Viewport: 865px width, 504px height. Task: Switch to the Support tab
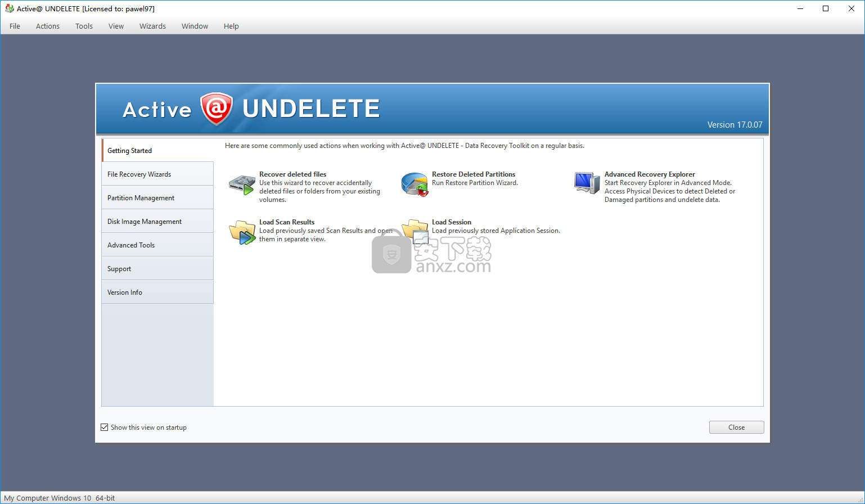(157, 268)
